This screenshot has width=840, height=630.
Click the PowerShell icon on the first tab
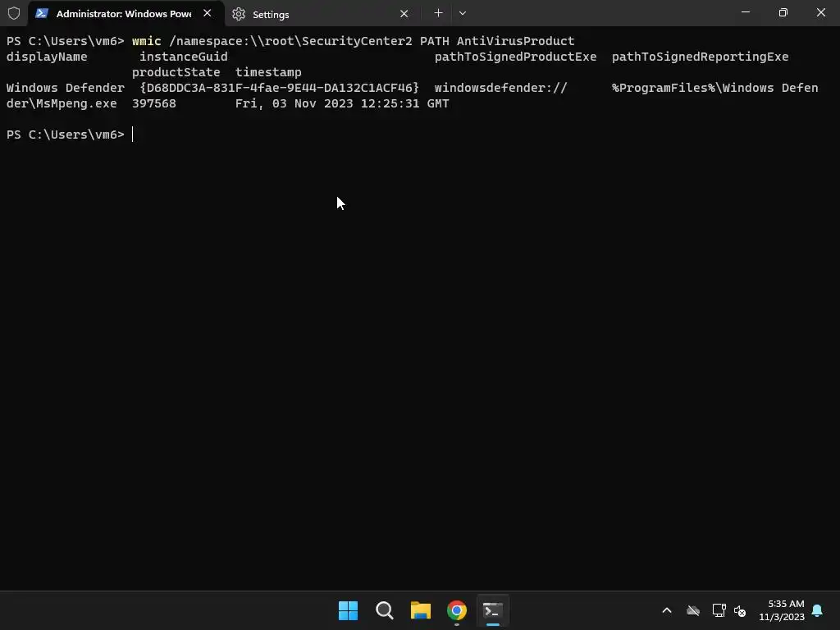42,13
